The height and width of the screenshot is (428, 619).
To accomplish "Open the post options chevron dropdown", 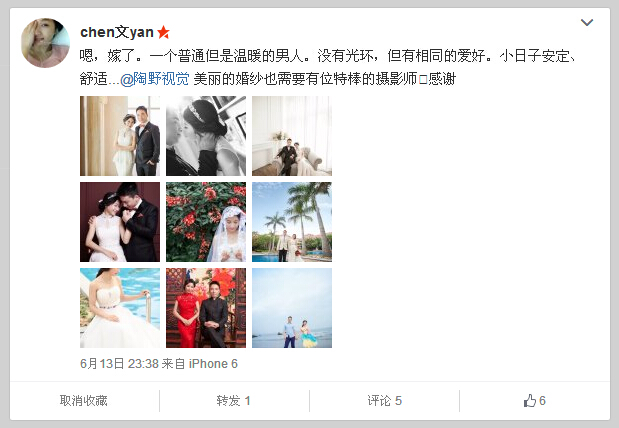I will (587, 23).
